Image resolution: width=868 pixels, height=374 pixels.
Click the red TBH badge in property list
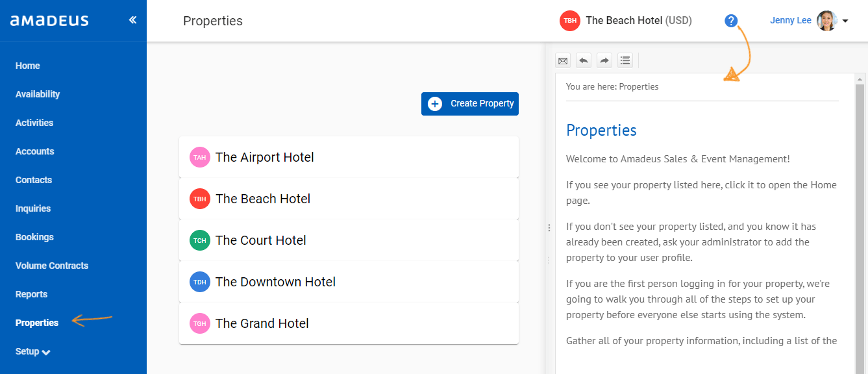click(200, 199)
